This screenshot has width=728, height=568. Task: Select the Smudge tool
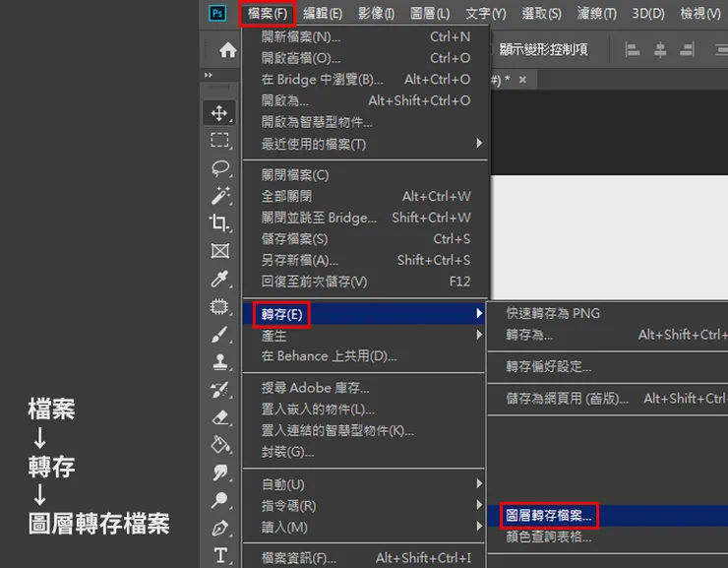[220, 472]
